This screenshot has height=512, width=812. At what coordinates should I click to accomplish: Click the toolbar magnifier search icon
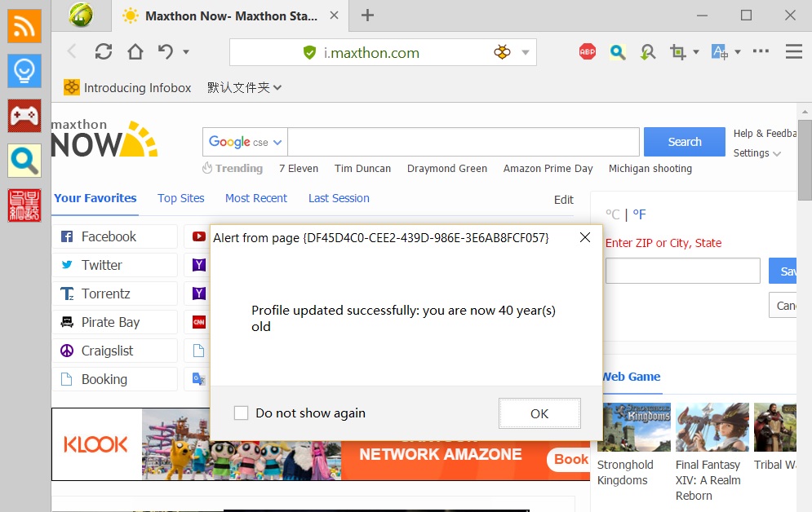click(617, 51)
